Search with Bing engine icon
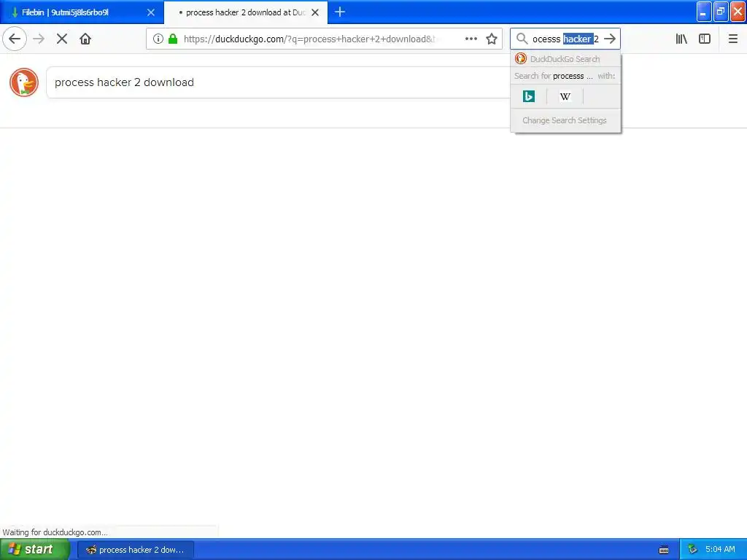 pos(529,97)
